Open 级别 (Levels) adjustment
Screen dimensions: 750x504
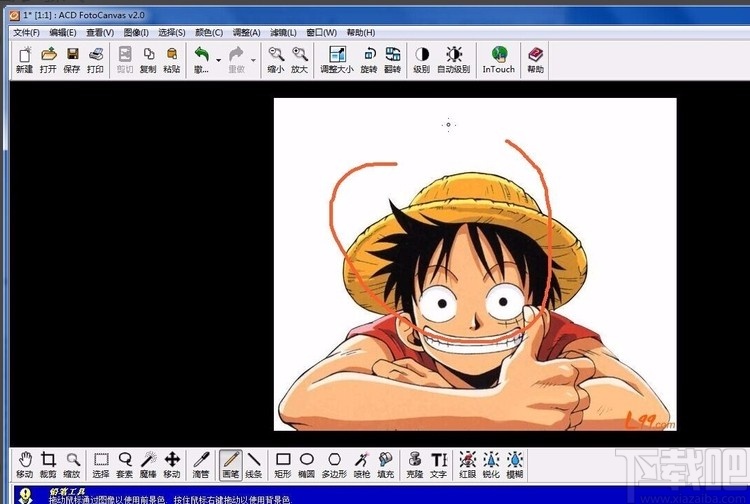(x=421, y=60)
